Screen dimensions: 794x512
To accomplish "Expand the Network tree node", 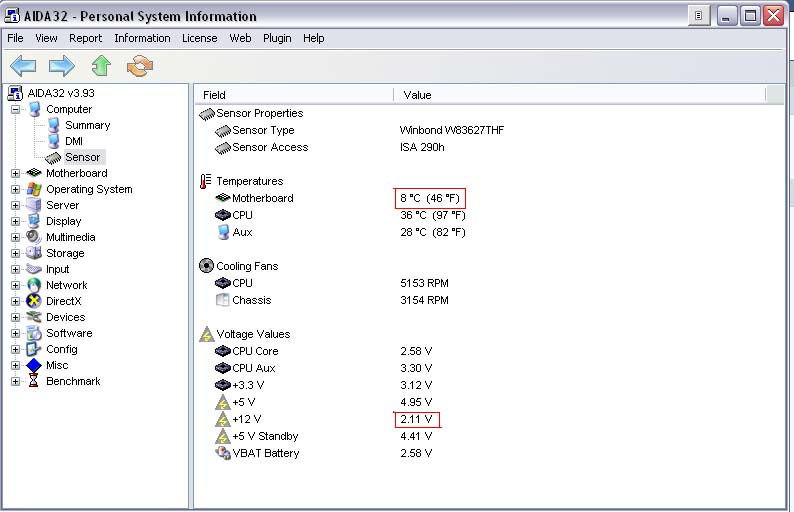I will click(x=16, y=286).
